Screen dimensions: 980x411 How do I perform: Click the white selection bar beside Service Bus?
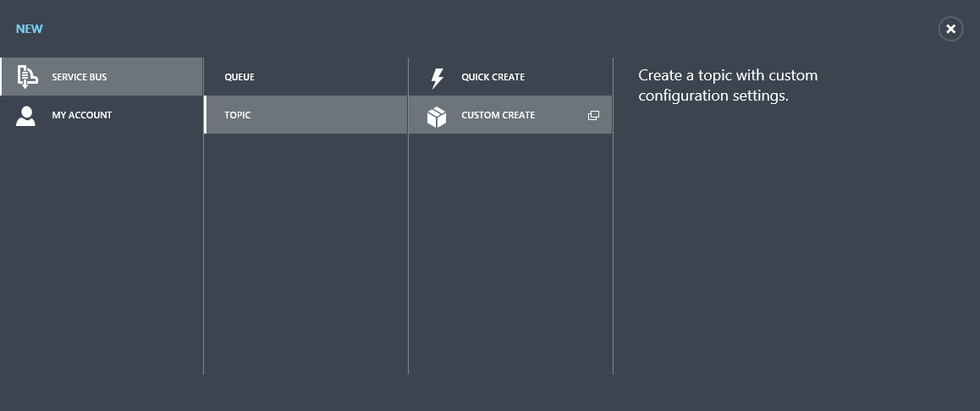[2, 77]
